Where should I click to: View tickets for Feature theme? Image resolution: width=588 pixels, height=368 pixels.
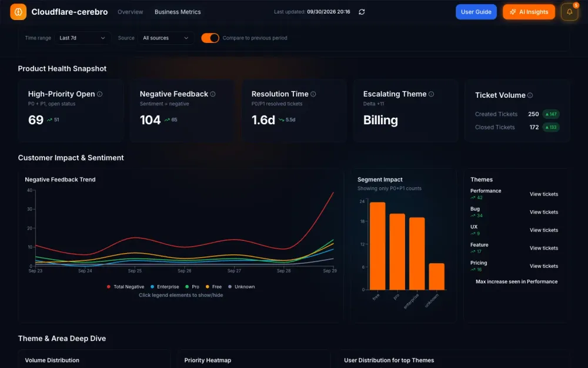(544, 248)
